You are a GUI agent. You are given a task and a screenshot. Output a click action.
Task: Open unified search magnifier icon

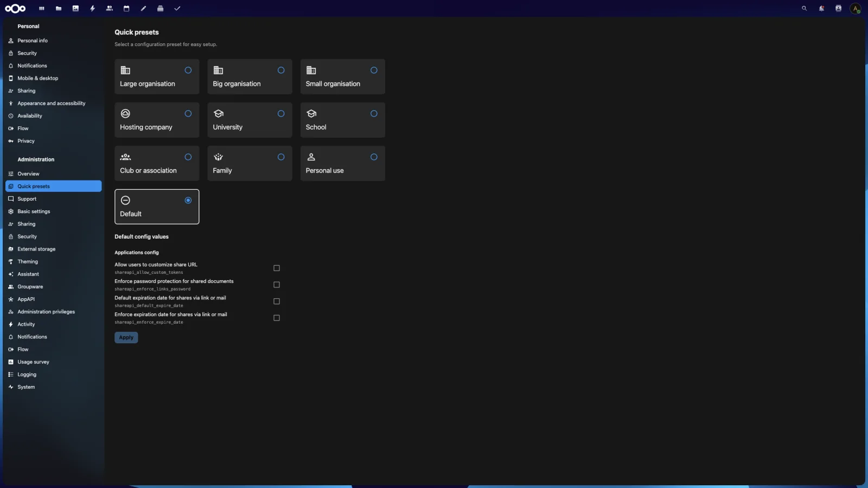point(805,8)
